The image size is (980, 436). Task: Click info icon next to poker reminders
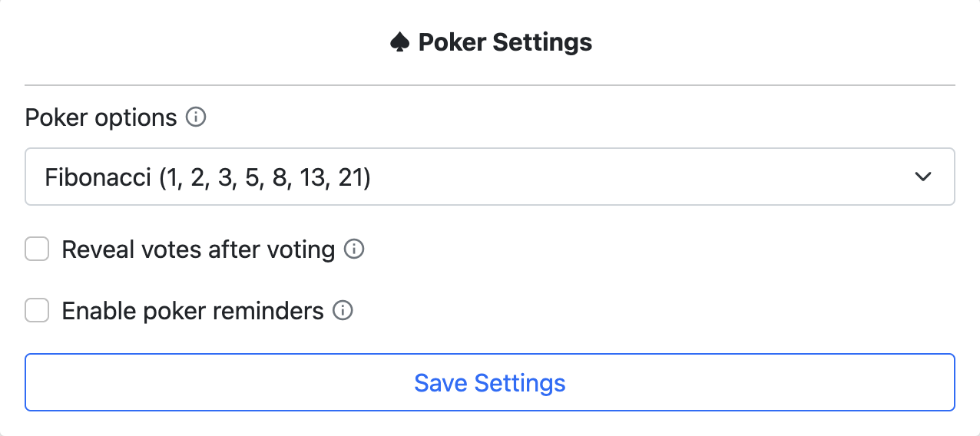[x=343, y=311]
